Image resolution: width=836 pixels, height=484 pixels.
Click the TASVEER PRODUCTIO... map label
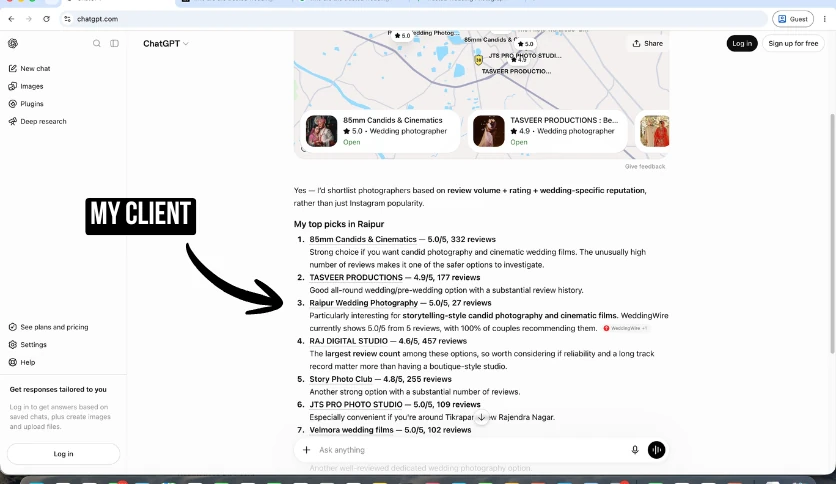pyautogui.click(x=516, y=71)
